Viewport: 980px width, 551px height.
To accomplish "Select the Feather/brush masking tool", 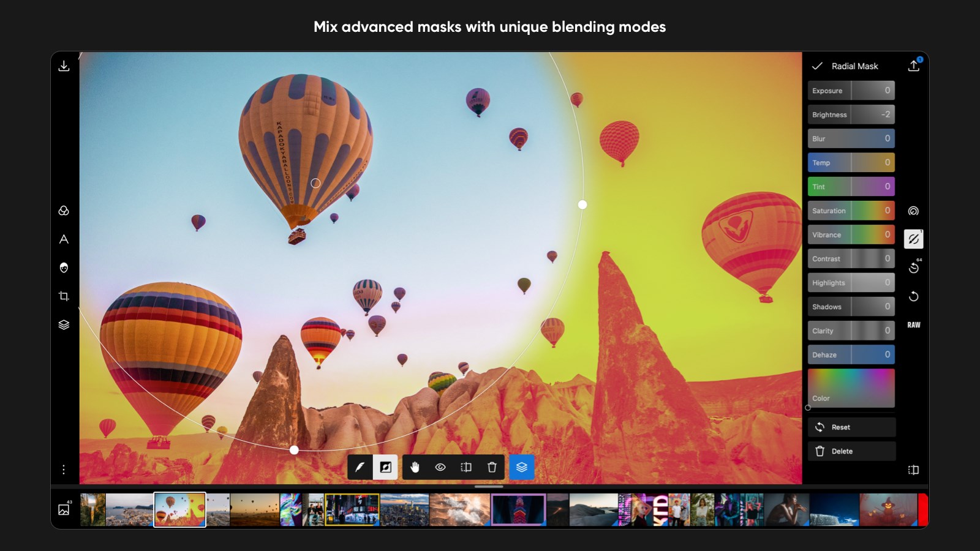I will click(360, 467).
